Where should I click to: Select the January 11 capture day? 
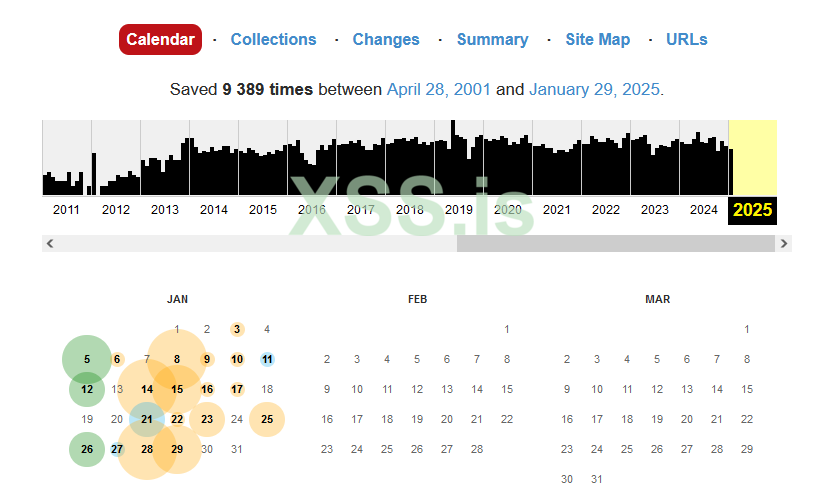[267, 360]
